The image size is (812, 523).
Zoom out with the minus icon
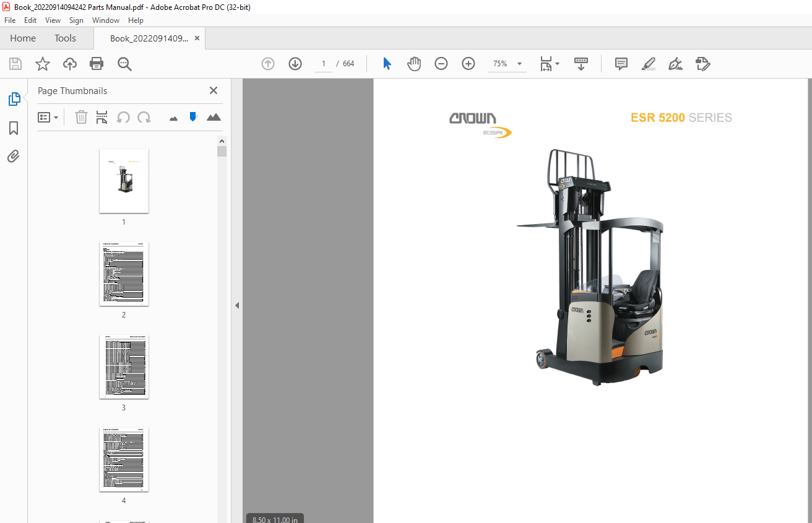point(441,64)
